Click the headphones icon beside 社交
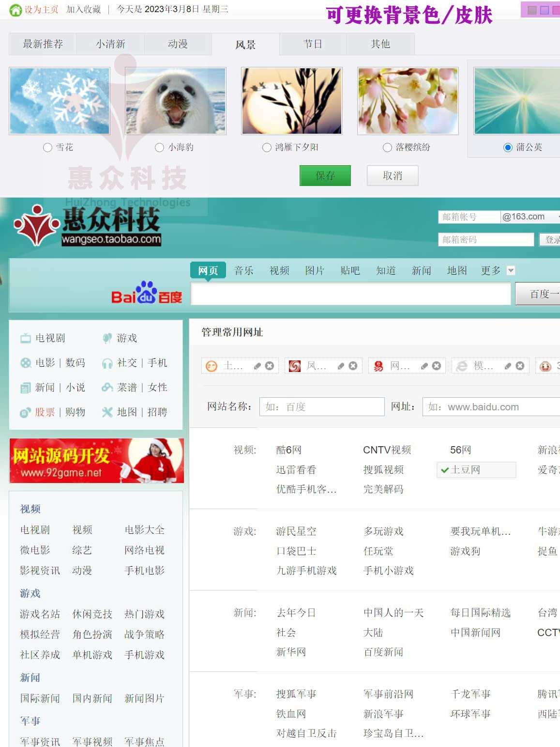The height and width of the screenshot is (747, 560). pyautogui.click(x=107, y=363)
